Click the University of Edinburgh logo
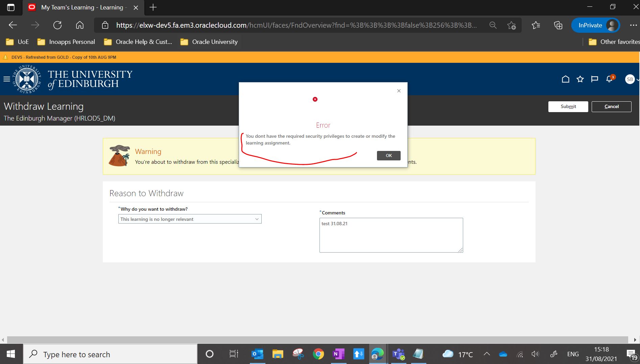The height and width of the screenshot is (364, 640). click(x=73, y=79)
